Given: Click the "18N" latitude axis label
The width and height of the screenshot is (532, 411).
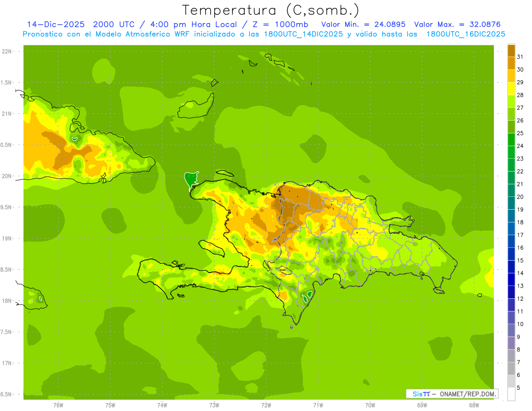Looking at the screenshot, I should click(x=7, y=301).
